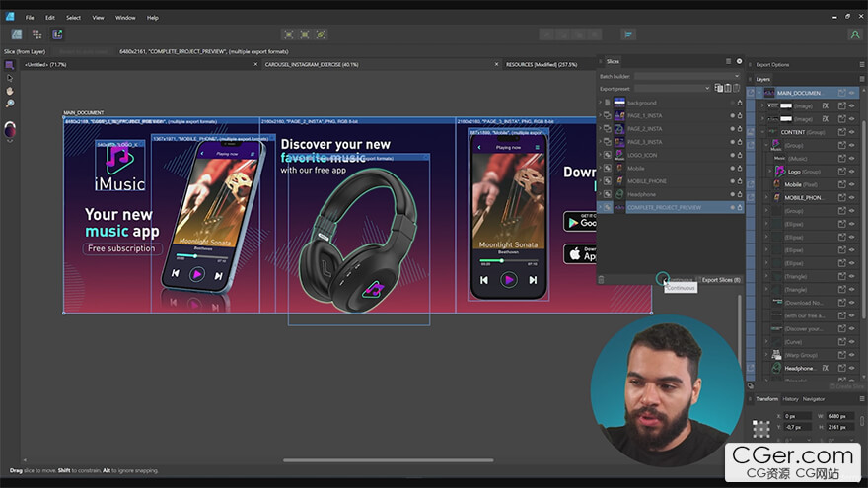The height and width of the screenshot is (488, 868).
Task: Open the Export preset dropdown
Action: pos(673,88)
